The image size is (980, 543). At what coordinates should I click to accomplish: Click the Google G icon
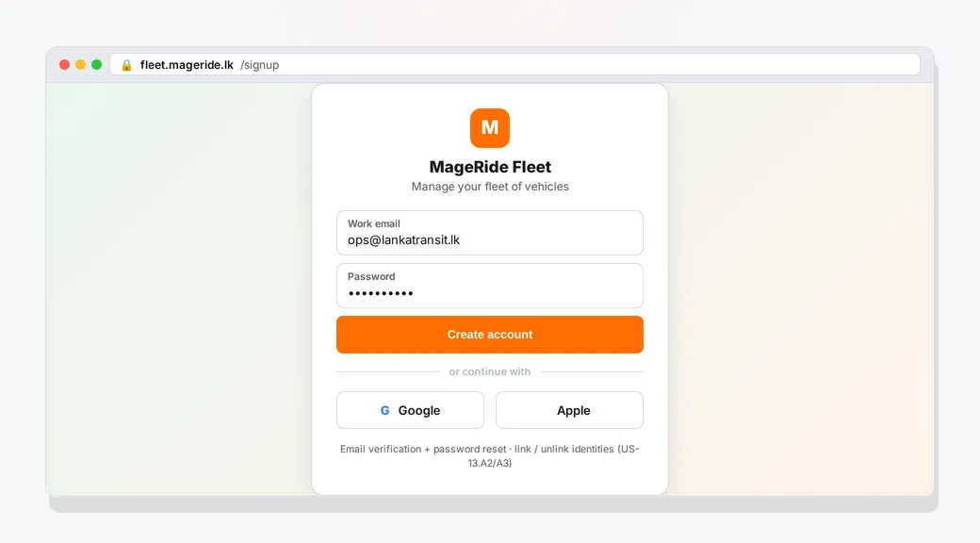pyautogui.click(x=385, y=410)
